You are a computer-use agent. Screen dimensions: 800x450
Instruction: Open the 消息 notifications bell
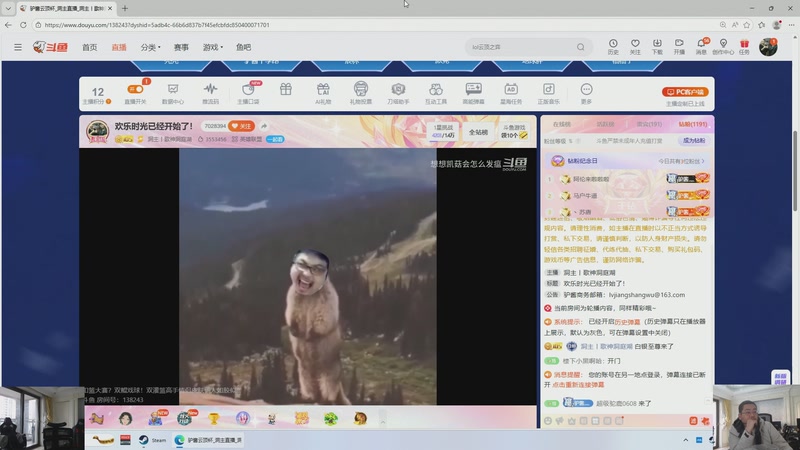[x=702, y=46]
